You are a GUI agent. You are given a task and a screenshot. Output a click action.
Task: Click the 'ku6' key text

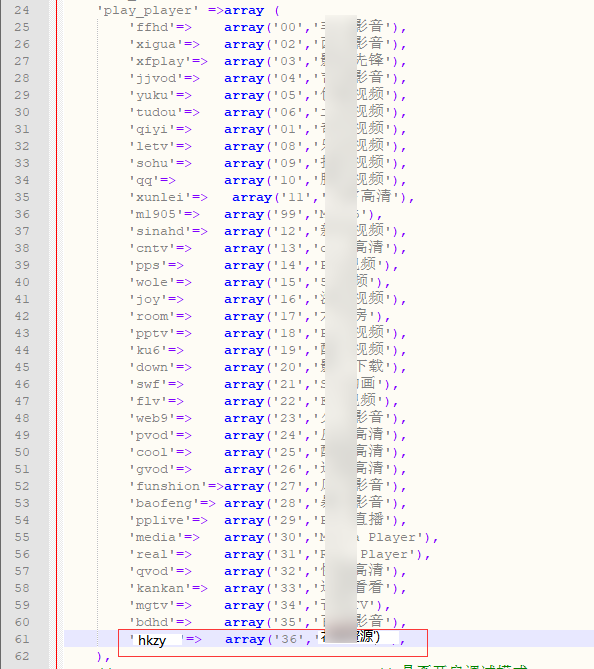point(148,351)
